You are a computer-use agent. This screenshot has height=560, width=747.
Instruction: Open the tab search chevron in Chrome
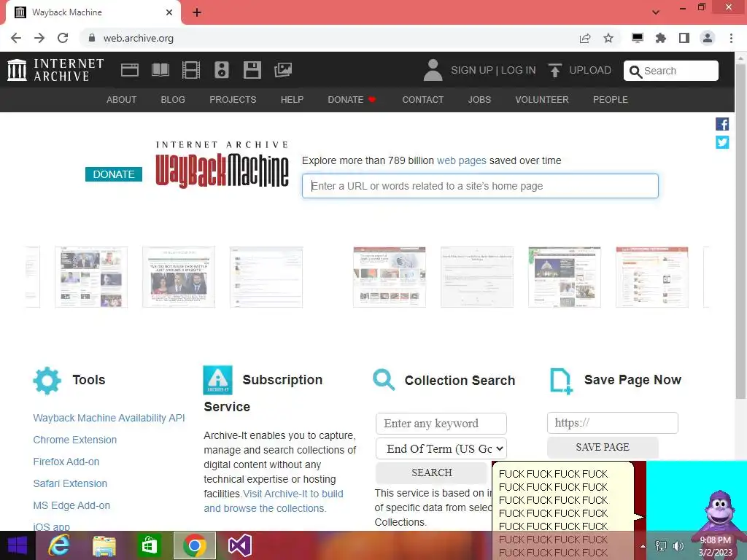pos(656,12)
